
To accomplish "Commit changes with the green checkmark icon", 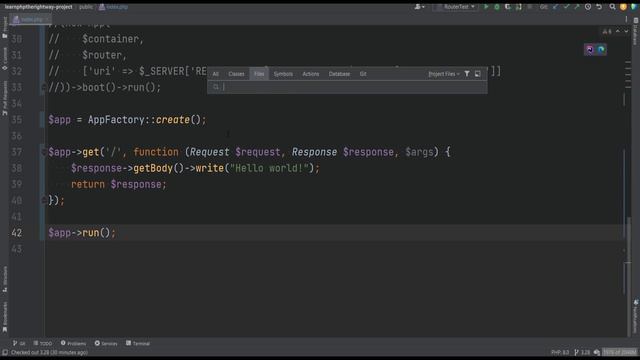I will 566,7.
